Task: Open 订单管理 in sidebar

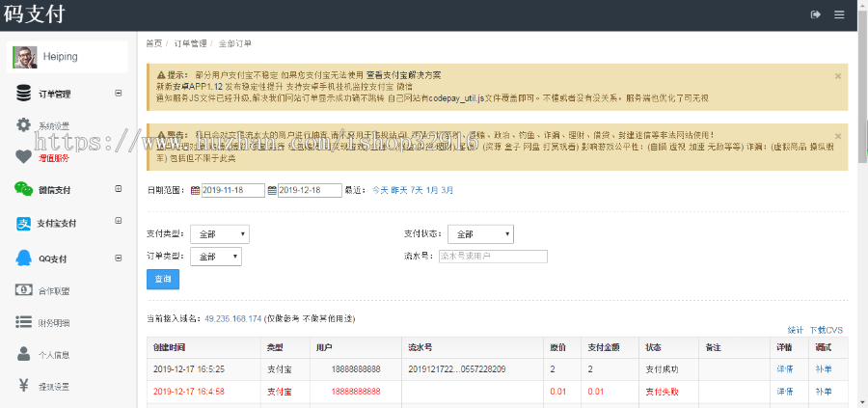Action: point(54,95)
